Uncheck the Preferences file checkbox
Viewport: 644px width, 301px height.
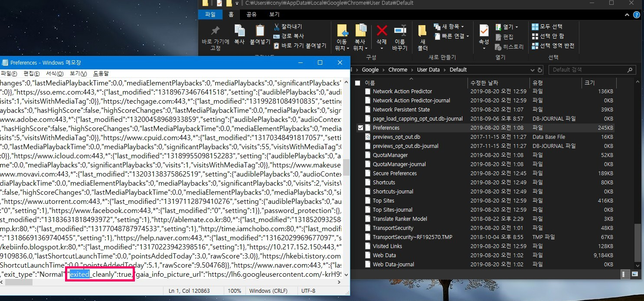pos(360,128)
